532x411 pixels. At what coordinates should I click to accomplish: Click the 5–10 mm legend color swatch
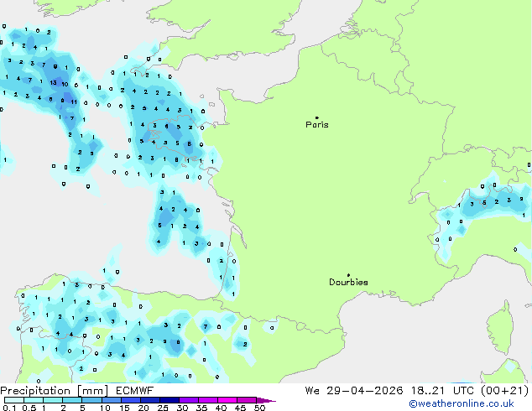(x=91, y=400)
